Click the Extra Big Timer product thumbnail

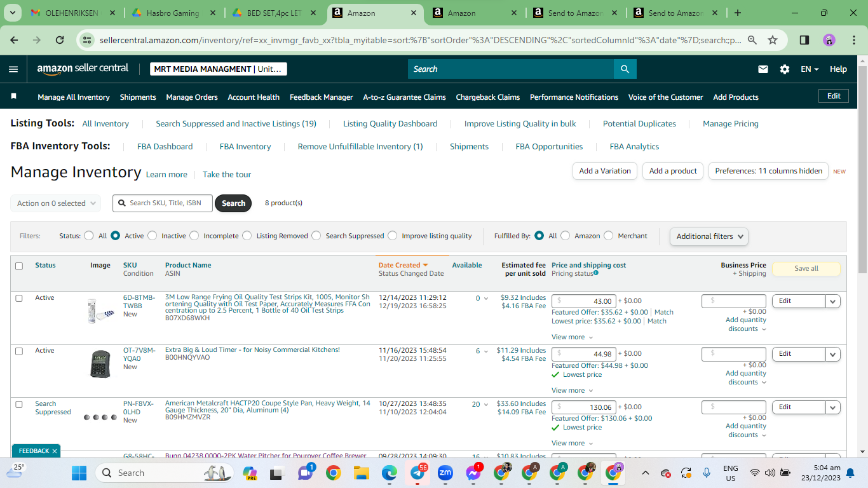click(100, 365)
